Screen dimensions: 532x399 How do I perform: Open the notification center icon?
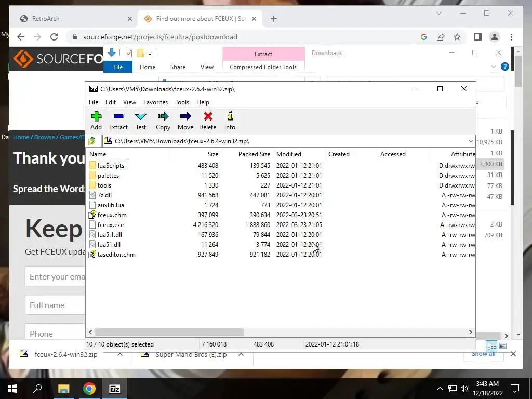coord(515,389)
